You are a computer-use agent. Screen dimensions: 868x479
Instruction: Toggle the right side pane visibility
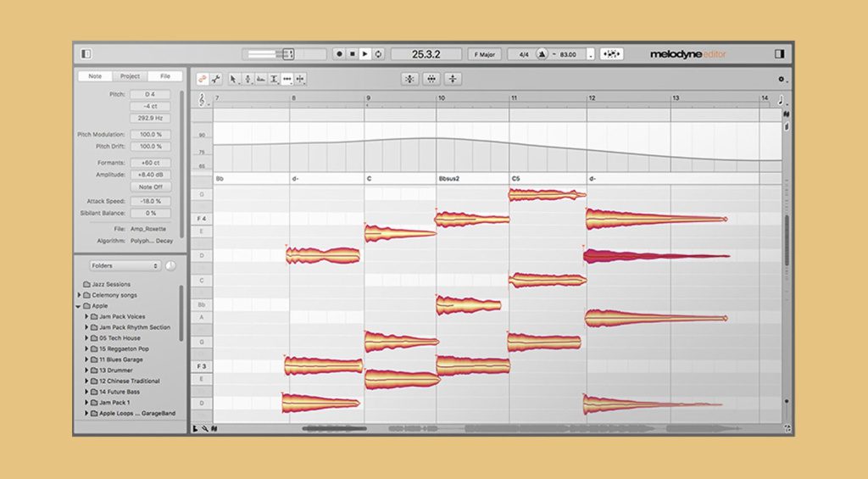tap(780, 54)
